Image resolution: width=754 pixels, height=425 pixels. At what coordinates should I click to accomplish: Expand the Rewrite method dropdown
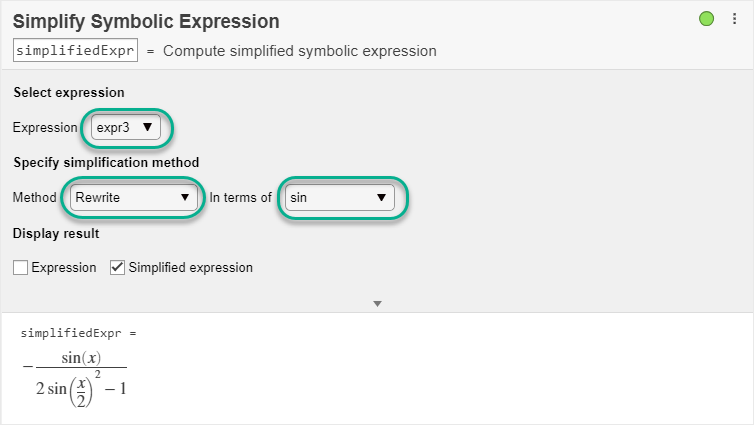(132, 198)
